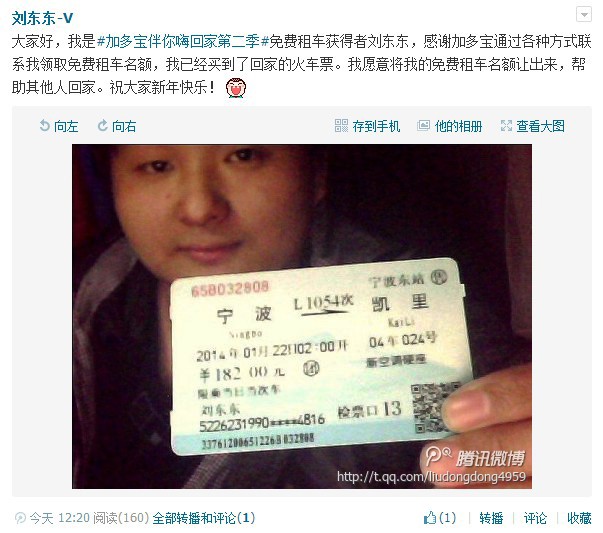Open the #加多宝伴你嗨回家第二季# hashtag topic
The width and height of the screenshot is (603, 533).
(x=183, y=41)
